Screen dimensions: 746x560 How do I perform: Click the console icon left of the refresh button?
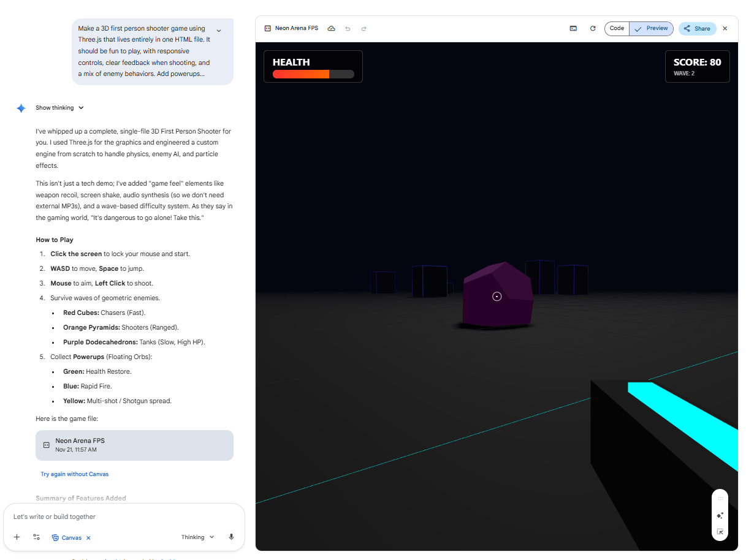pyautogui.click(x=573, y=28)
